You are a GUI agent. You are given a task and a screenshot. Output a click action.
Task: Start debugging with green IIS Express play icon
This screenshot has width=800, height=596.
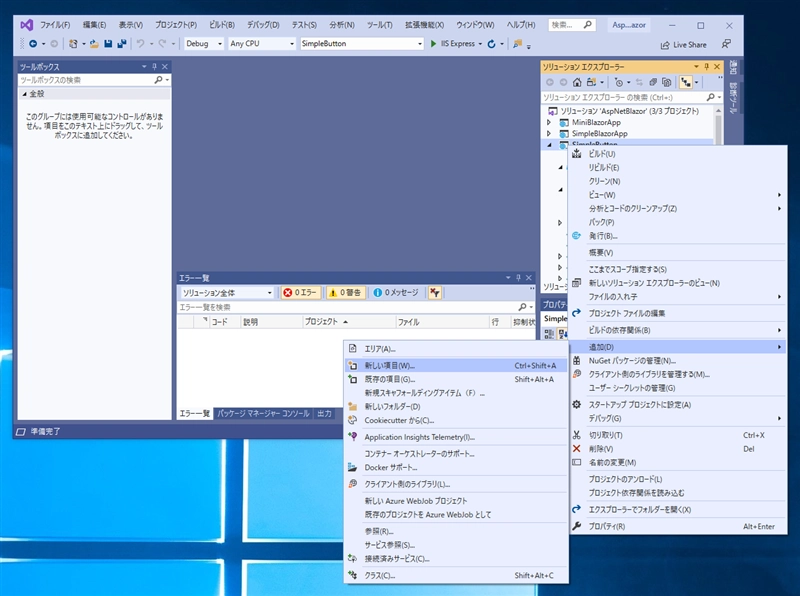pyautogui.click(x=433, y=44)
